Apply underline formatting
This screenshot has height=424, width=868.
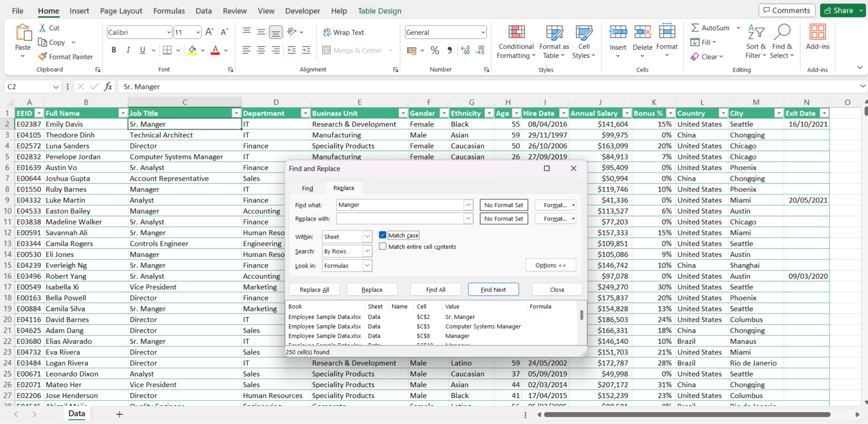coord(142,50)
